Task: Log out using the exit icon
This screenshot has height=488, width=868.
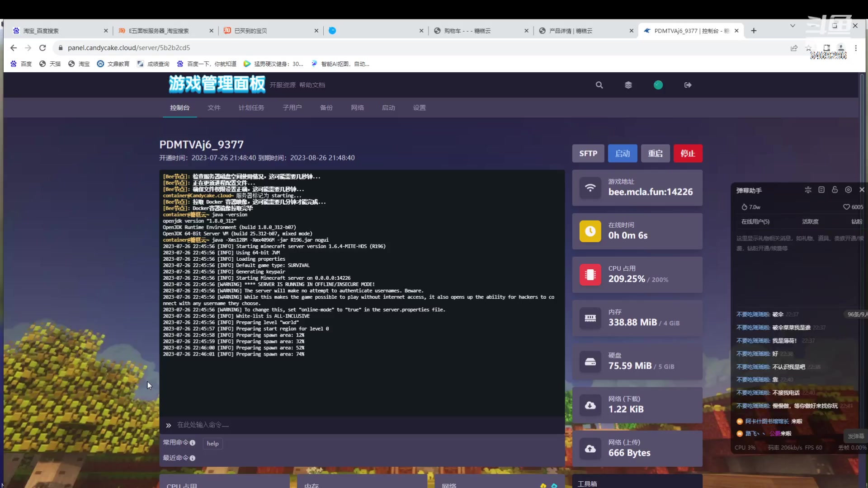Action: point(688,85)
